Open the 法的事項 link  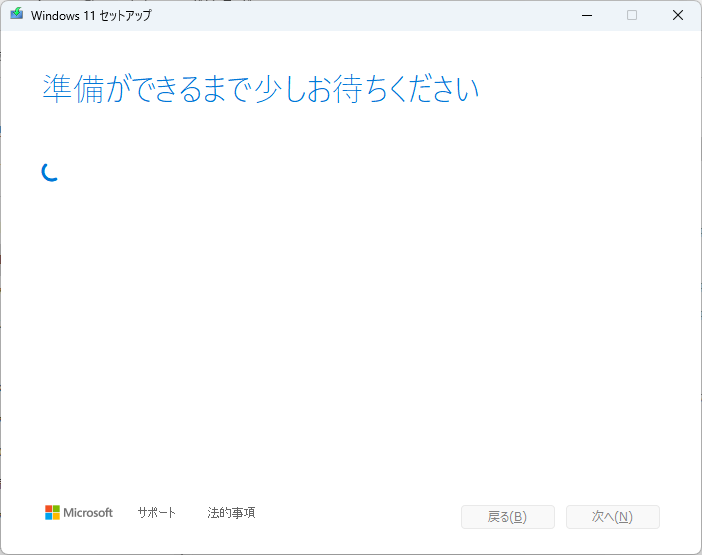tap(231, 513)
